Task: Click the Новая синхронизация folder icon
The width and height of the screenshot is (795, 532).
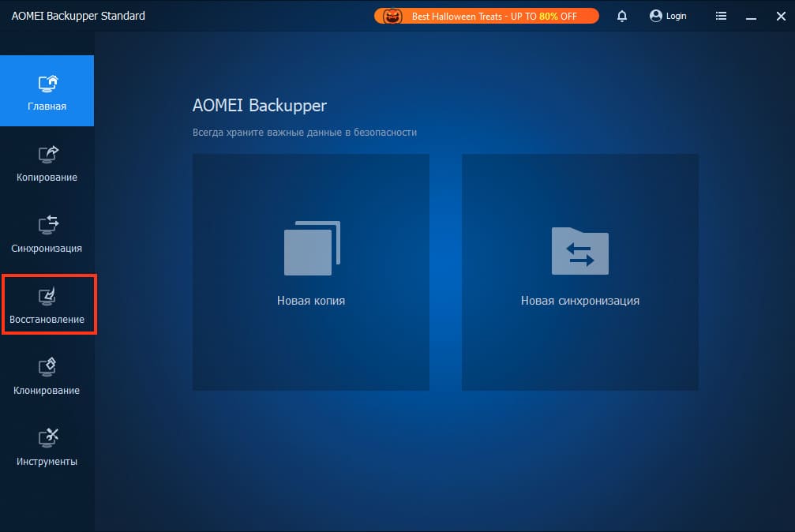Action: (580, 251)
